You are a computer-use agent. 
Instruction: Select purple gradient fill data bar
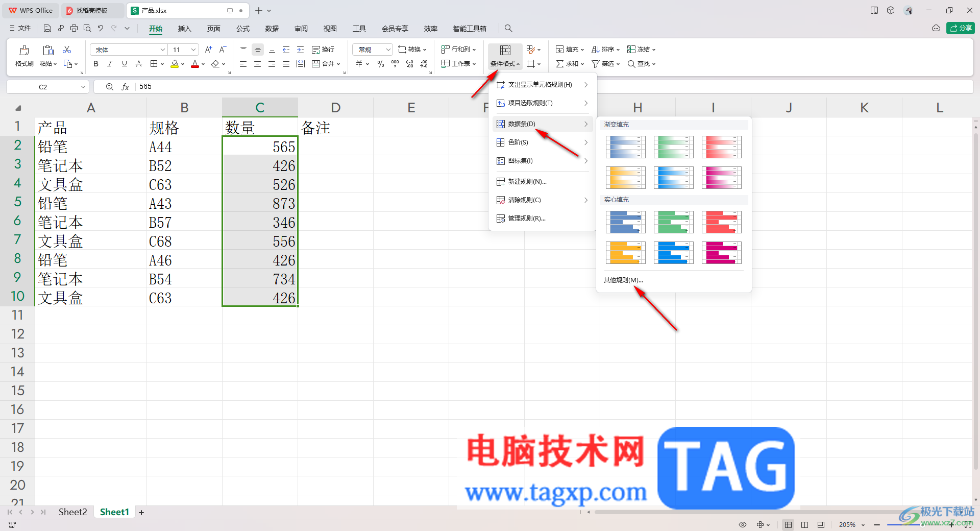[x=722, y=178]
